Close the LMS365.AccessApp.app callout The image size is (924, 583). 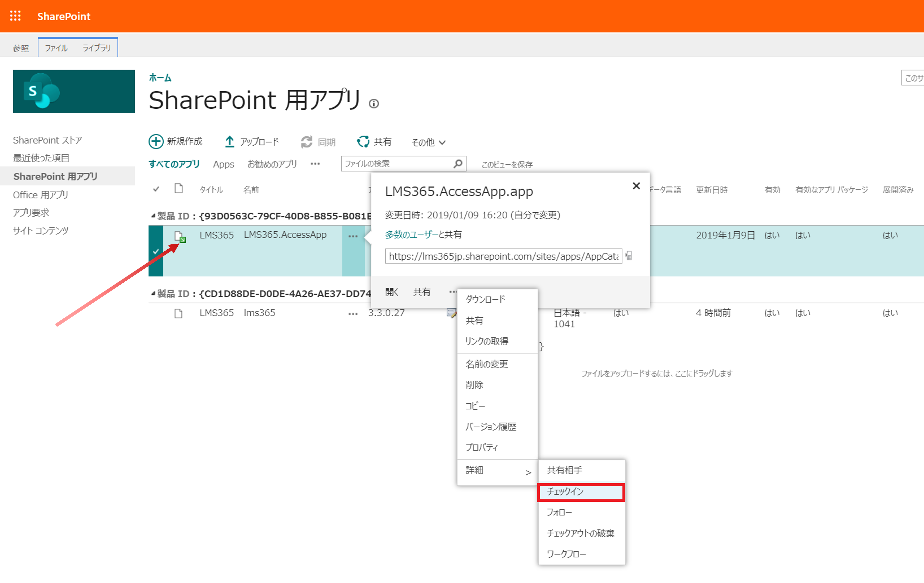[x=636, y=186]
